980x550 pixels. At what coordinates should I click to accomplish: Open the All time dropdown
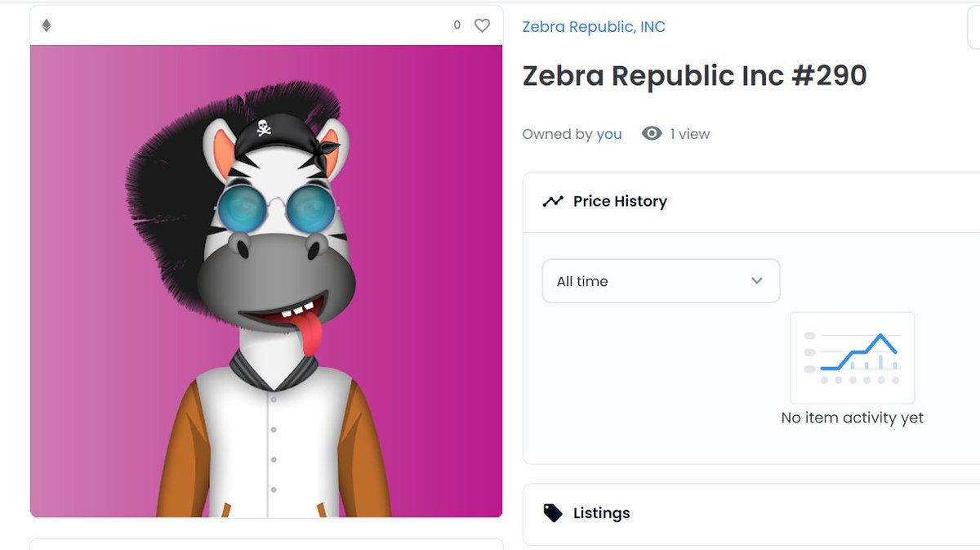(661, 281)
